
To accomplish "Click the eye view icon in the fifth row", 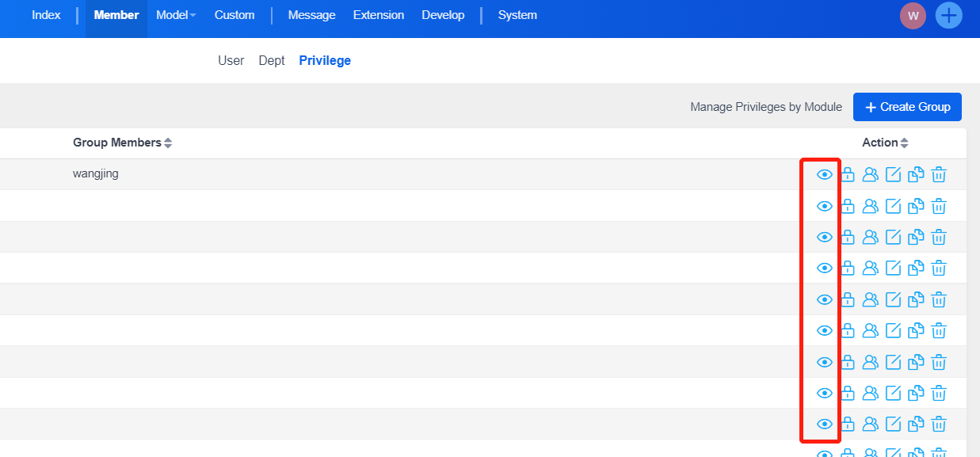I will (x=824, y=300).
